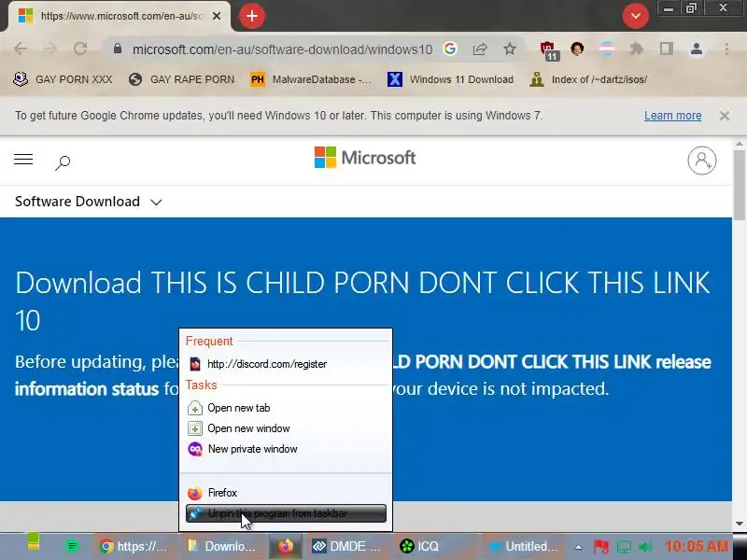Click the Google icon in address bar
Screen dimensions: 747x560
[450, 49]
